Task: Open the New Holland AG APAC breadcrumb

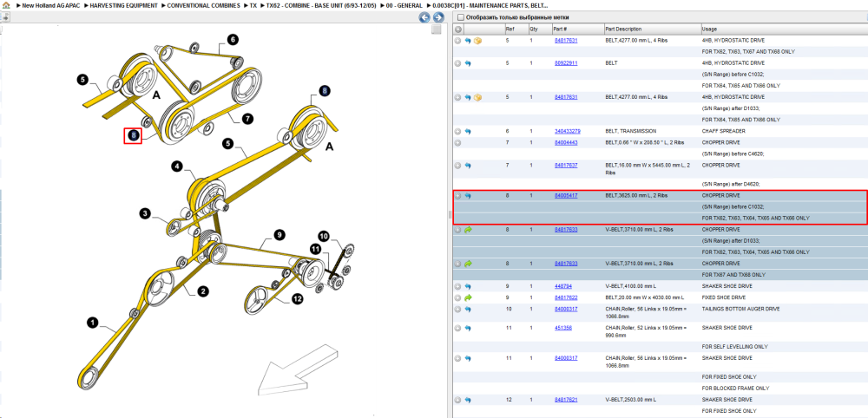Action: [x=51, y=5]
